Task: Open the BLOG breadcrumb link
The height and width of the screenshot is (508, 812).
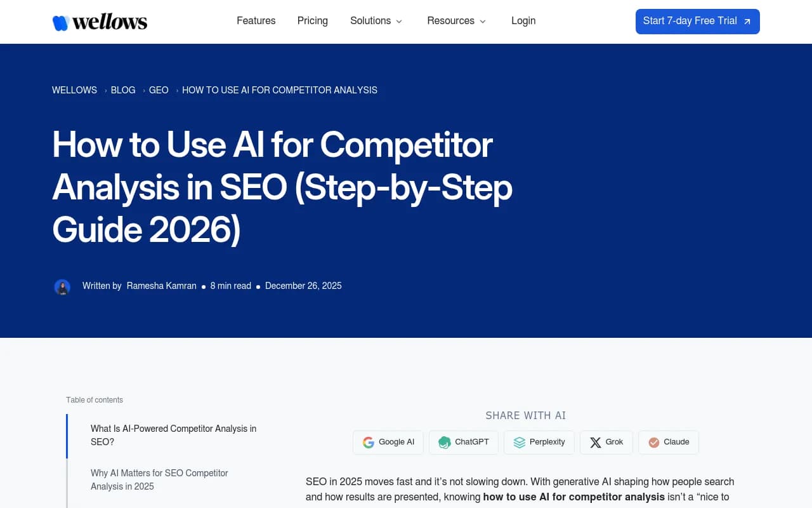Action: coord(122,90)
